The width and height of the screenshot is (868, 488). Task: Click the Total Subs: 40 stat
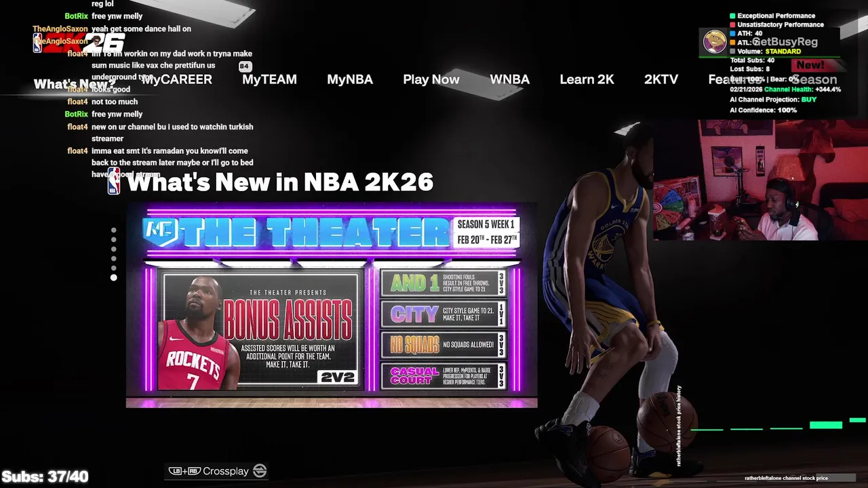point(752,60)
